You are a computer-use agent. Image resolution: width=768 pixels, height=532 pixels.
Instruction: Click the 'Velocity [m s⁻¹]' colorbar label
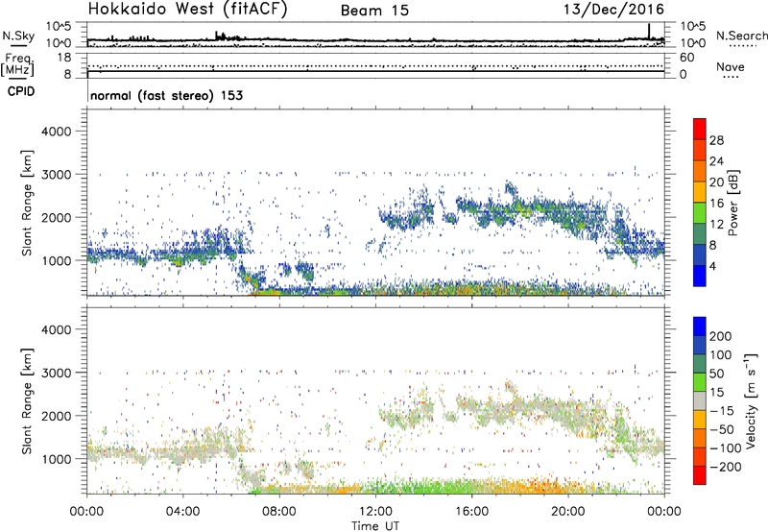pos(751,400)
